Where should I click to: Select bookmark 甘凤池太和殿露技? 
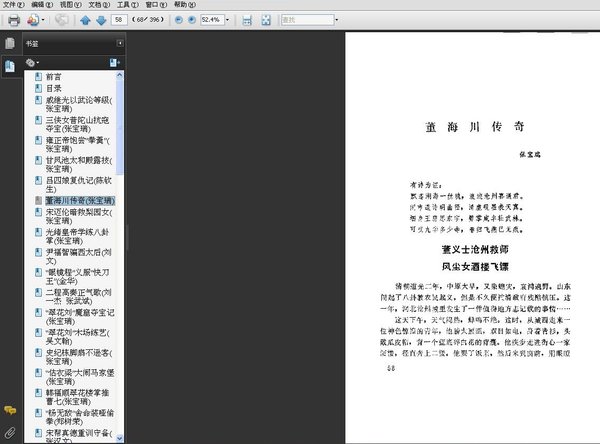79,165
